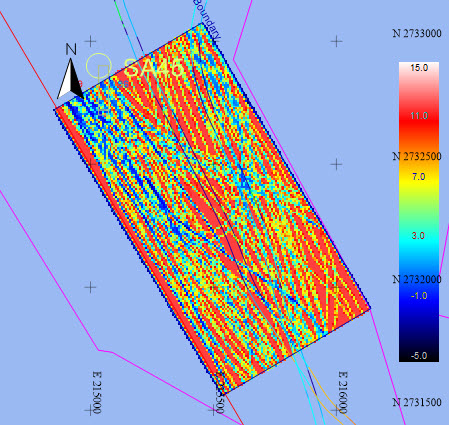
Task: Click the yellow SA46 circle marker
Action: [x=99, y=65]
